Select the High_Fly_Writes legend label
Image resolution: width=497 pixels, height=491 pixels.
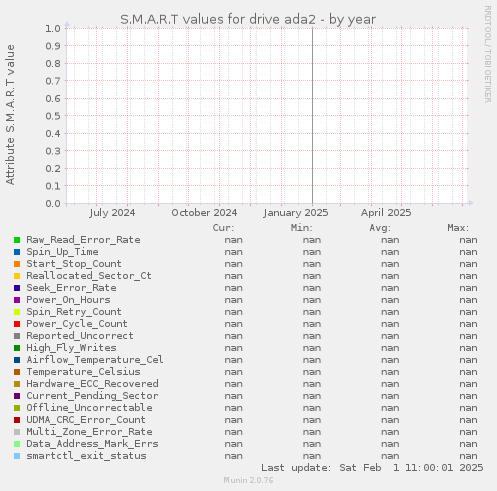point(71,348)
